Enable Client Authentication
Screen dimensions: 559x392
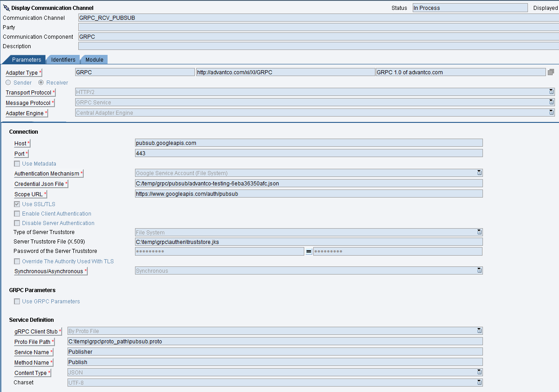coord(17,213)
